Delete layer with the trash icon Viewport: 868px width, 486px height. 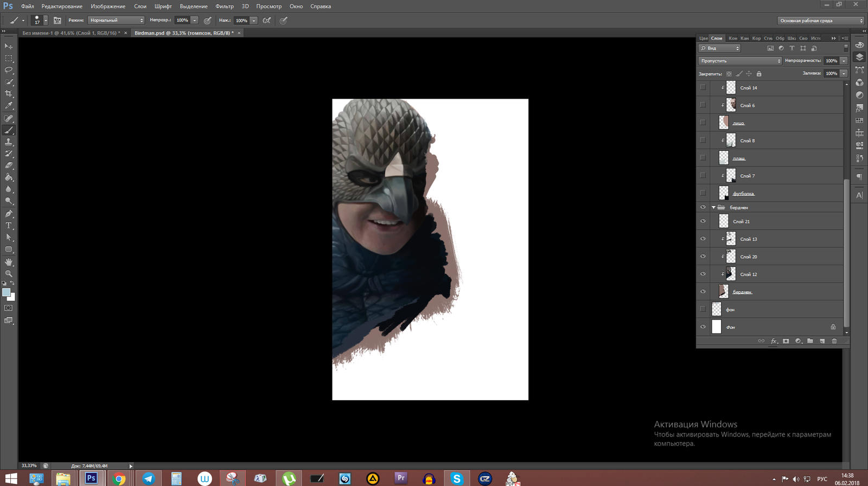pos(834,341)
